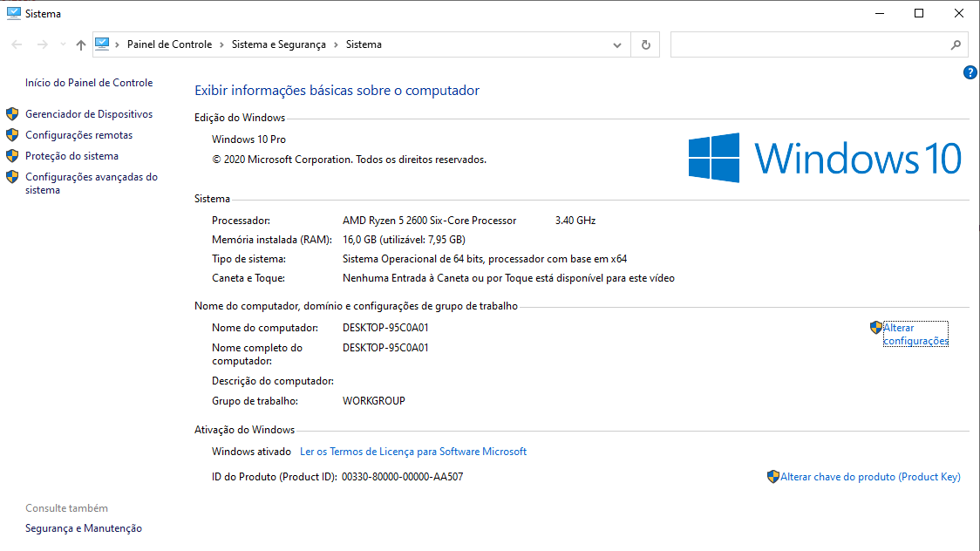
Task: Open Sistema e Segurança breadcrumb
Action: pyautogui.click(x=279, y=44)
